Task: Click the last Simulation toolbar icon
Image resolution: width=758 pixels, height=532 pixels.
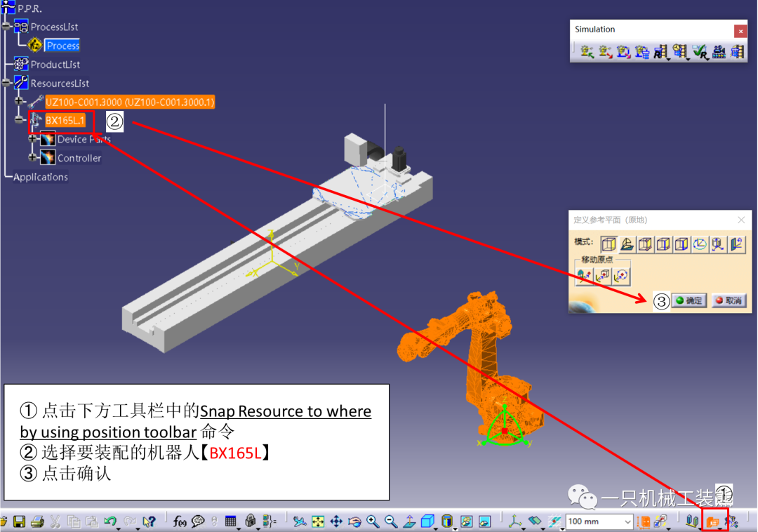Action: [737, 52]
